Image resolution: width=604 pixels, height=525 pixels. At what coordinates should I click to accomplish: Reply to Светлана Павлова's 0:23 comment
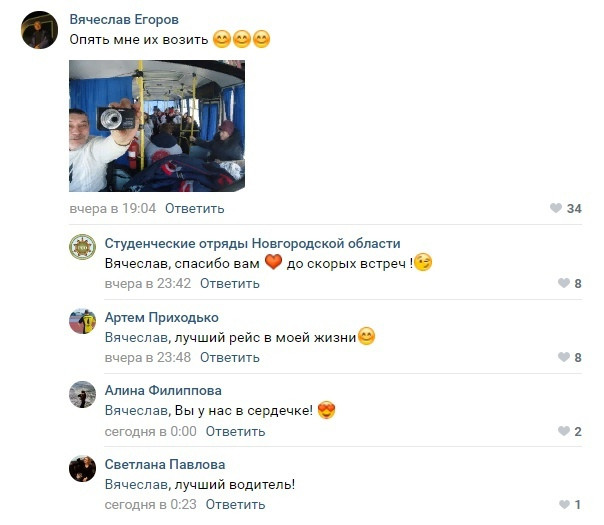(235, 504)
